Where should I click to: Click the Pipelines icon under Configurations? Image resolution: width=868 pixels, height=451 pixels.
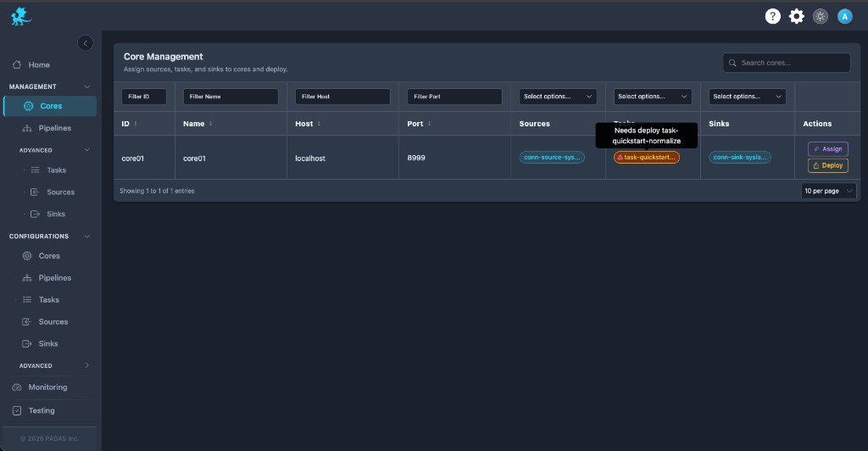[x=26, y=278]
